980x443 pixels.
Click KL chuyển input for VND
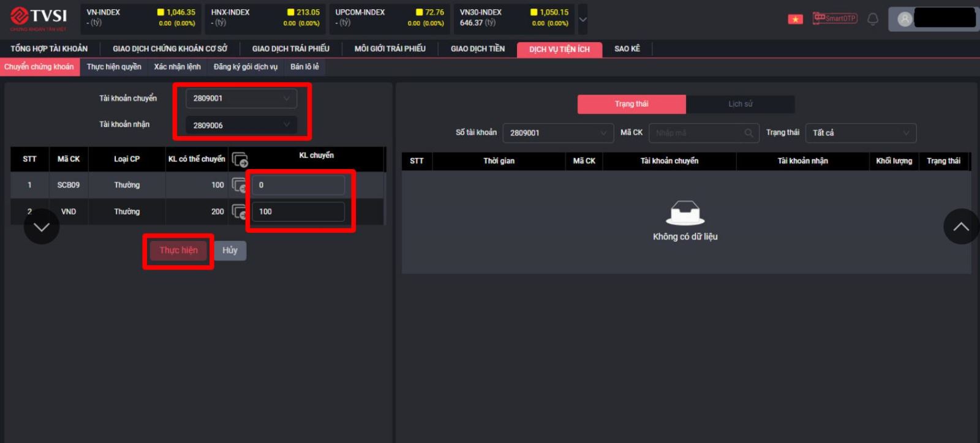point(298,212)
